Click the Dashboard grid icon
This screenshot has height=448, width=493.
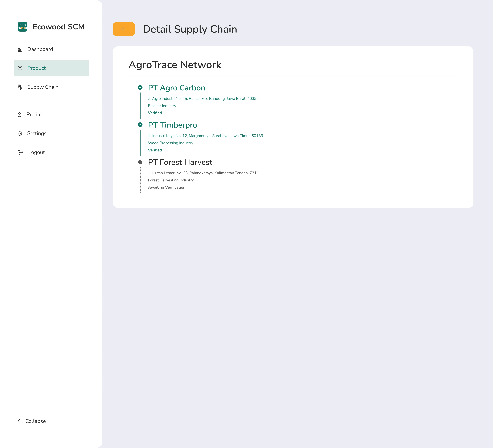[20, 49]
